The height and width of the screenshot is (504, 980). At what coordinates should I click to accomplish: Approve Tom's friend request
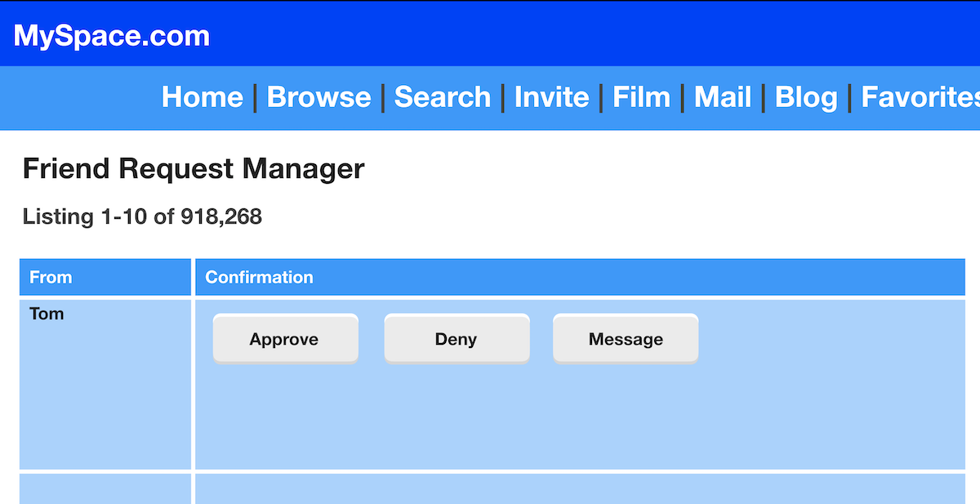(x=285, y=339)
